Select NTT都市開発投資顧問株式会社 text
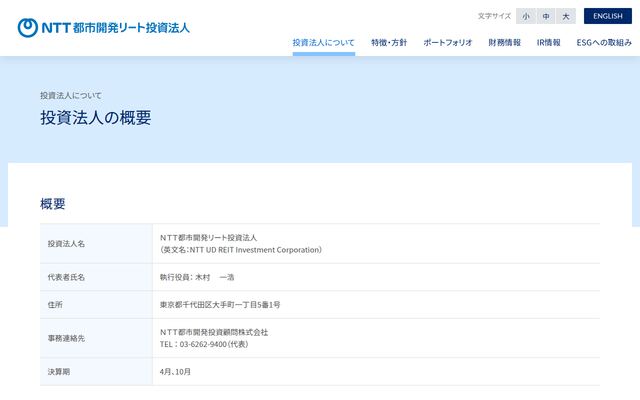The width and height of the screenshot is (640, 400). pyautogui.click(x=214, y=332)
